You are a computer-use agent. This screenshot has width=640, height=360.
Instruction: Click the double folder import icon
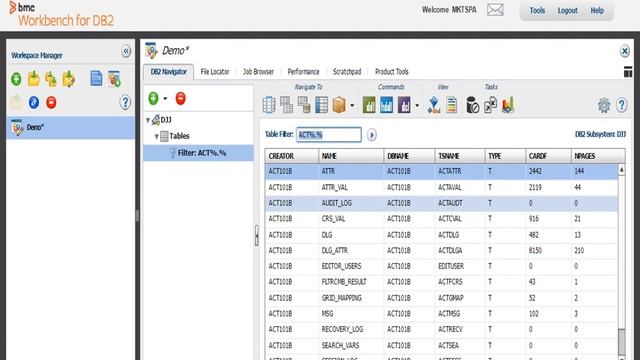click(51, 79)
